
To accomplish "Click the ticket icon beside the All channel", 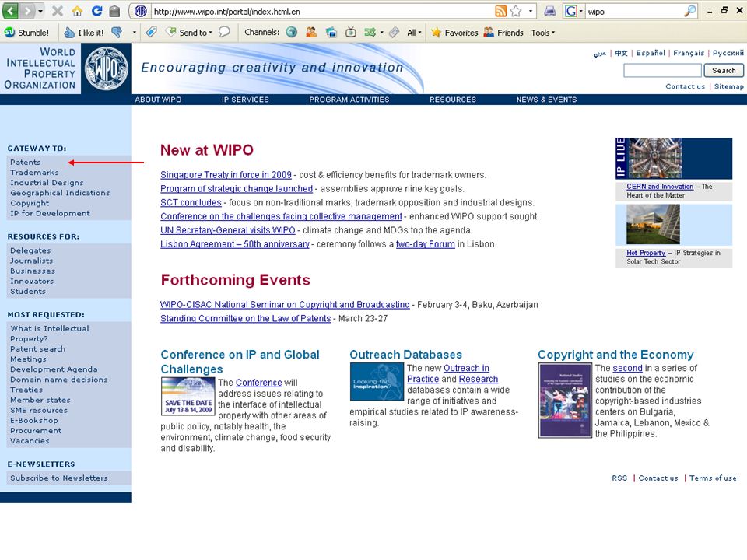I will tap(394, 33).
